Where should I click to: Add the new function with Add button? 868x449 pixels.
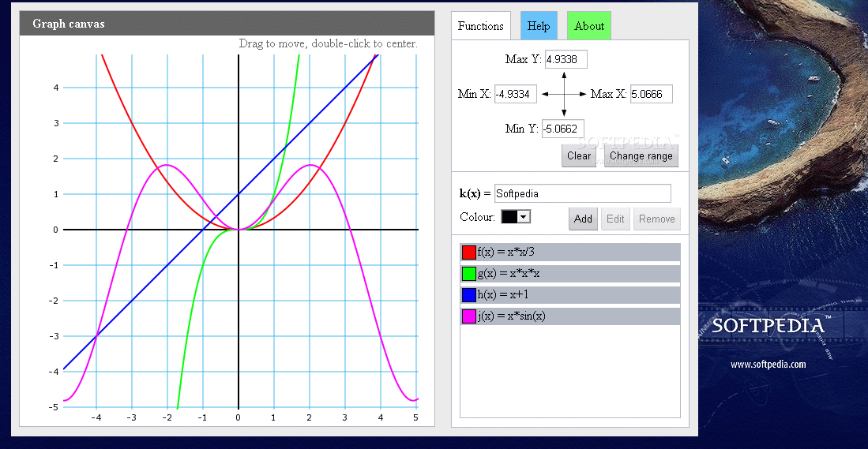[583, 219]
